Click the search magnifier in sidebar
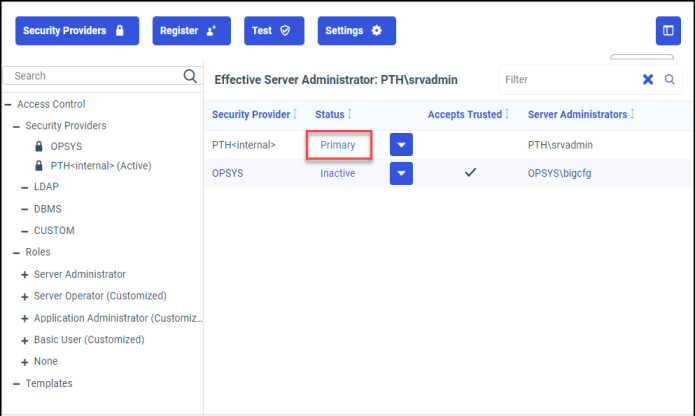The height and width of the screenshot is (416, 695). point(190,76)
